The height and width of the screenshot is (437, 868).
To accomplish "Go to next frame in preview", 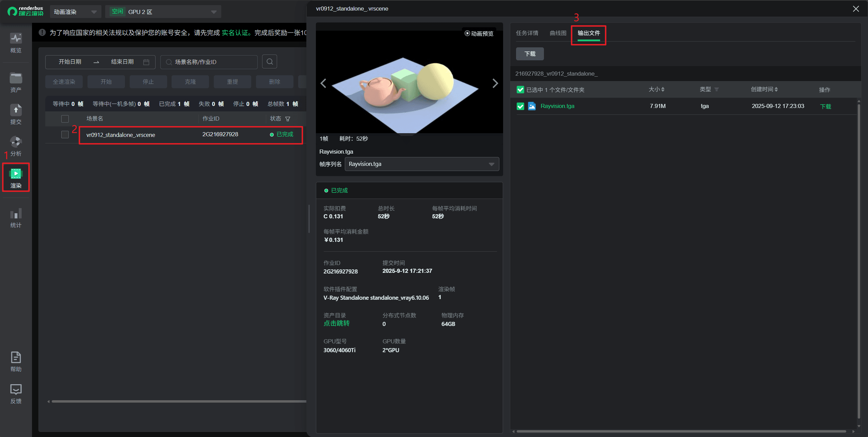I will click(495, 83).
